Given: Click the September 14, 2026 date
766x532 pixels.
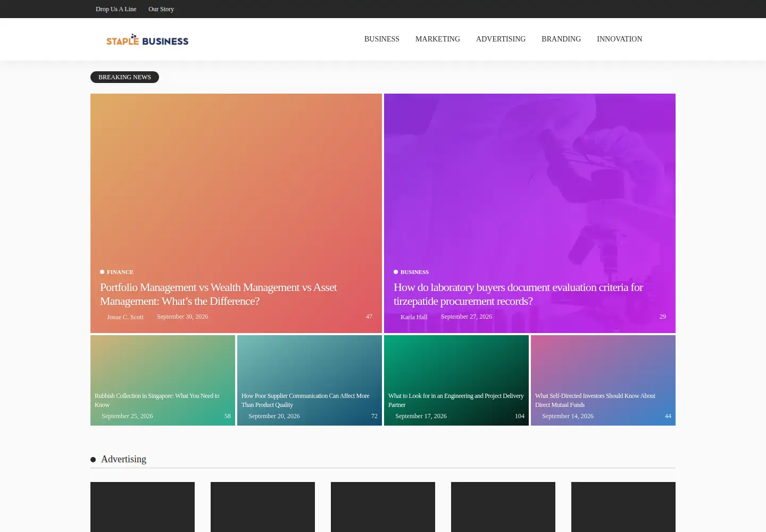Looking at the screenshot, I should tap(568, 416).
